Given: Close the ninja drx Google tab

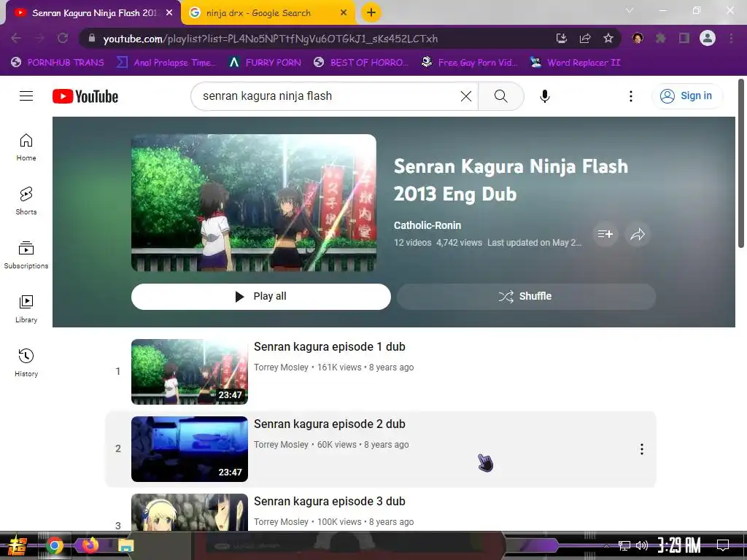Looking at the screenshot, I should (x=344, y=13).
